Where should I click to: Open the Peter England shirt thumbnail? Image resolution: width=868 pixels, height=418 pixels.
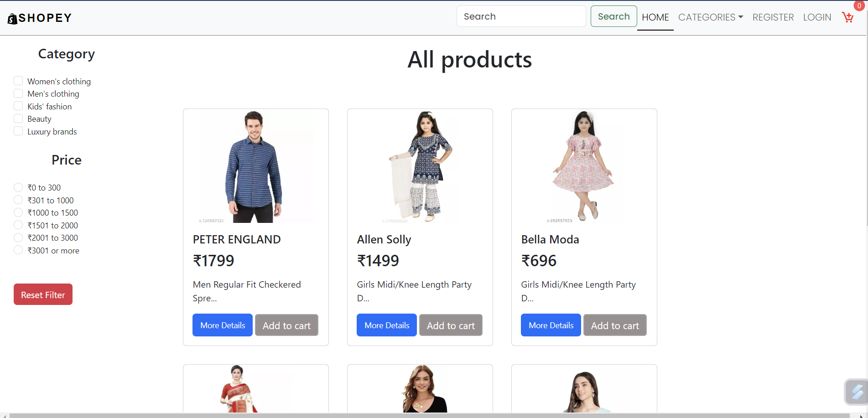(255, 167)
